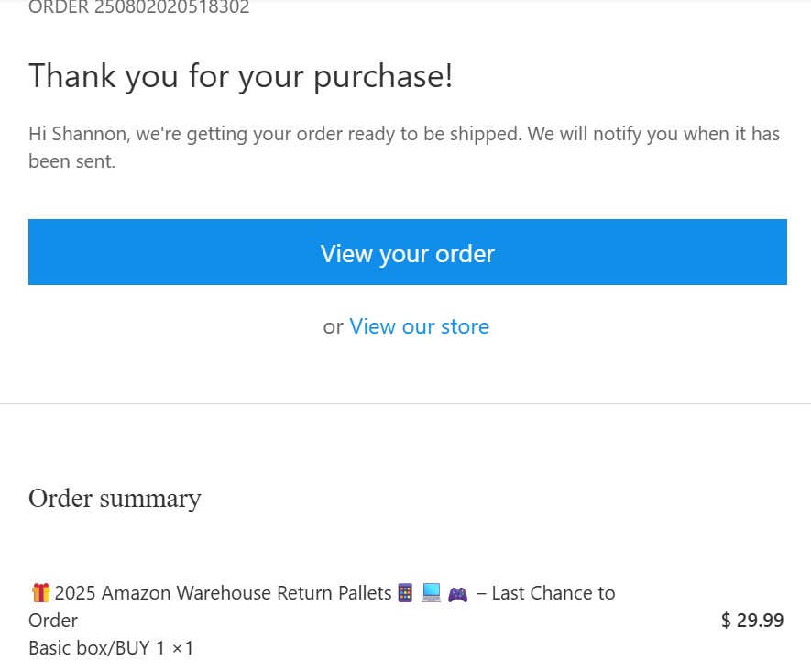Click the been sent. text line

[71, 161]
